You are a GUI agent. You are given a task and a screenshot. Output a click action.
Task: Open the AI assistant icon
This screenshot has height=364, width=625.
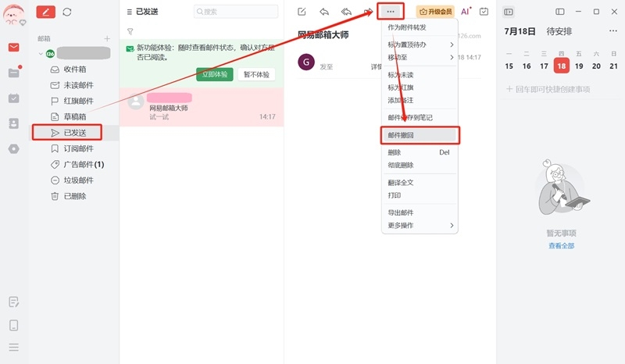[x=466, y=12]
